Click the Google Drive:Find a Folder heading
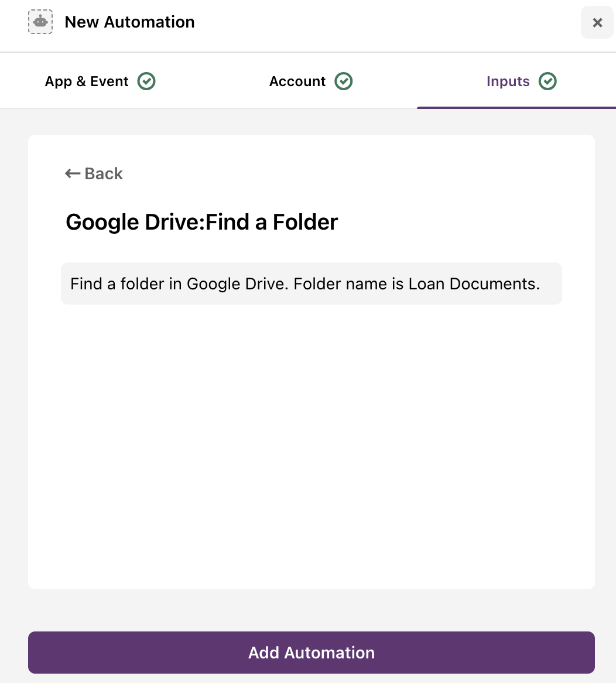This screenshot has width=616, height=683. pyautogui.click(x=201, y=222)
